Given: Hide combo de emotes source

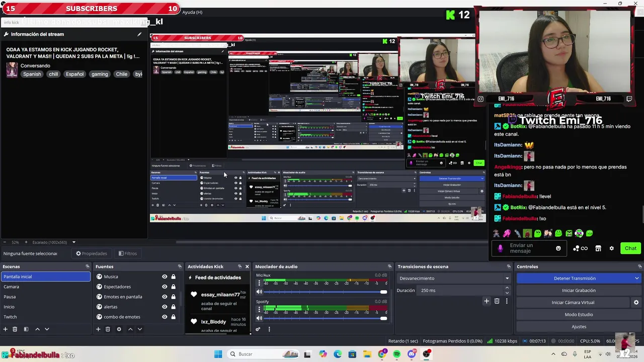Looking at the screenshot, I should 165,317.
